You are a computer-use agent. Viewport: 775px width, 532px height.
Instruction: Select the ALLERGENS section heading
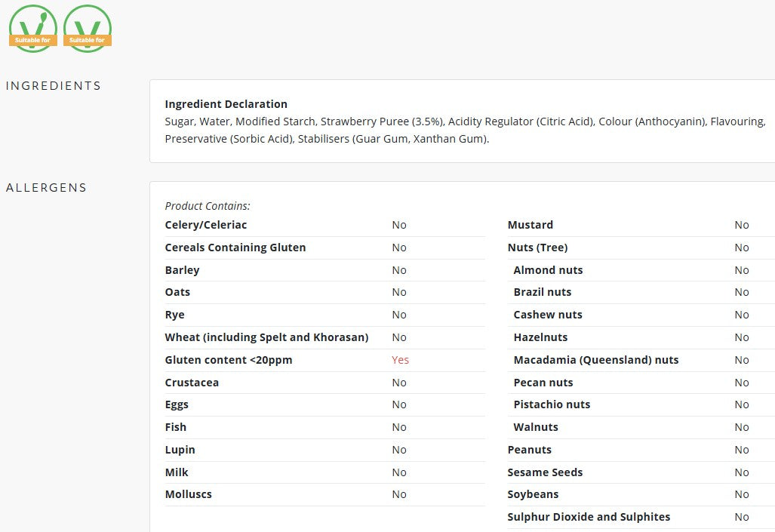click(47, 187)
